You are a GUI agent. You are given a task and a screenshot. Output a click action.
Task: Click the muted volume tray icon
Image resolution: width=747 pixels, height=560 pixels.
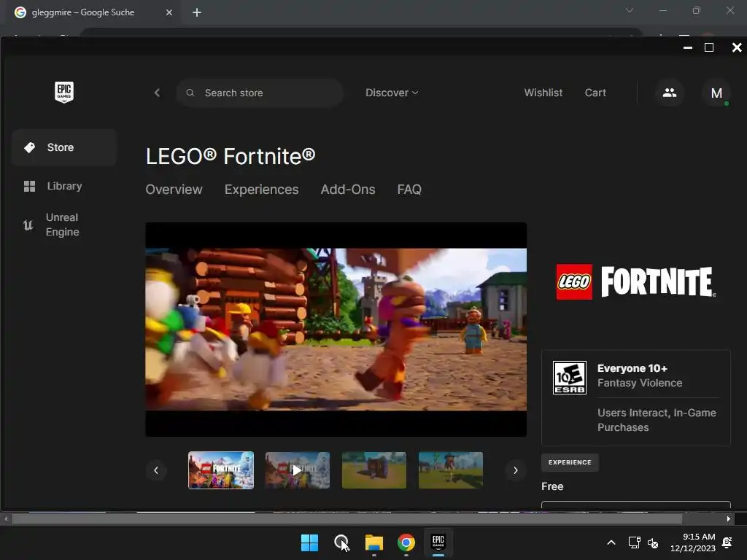(653, 542)
